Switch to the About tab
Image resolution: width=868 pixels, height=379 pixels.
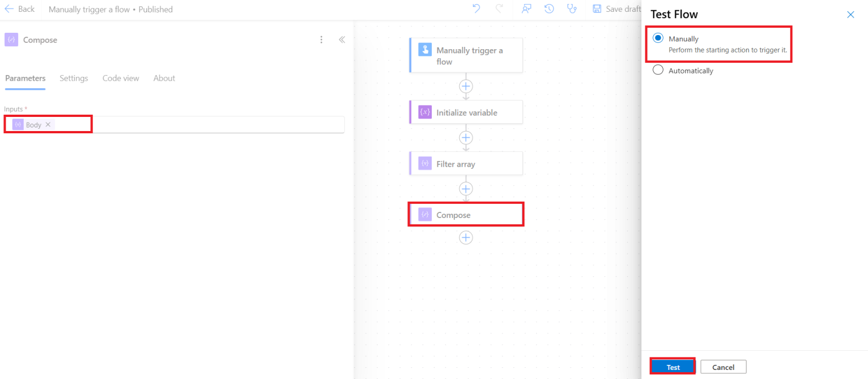tap(164, 79)
